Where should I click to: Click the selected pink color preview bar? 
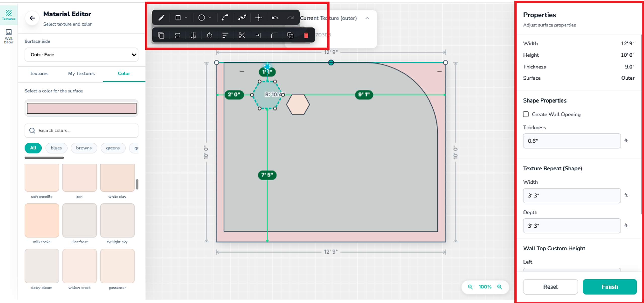(x=82, y=108)
